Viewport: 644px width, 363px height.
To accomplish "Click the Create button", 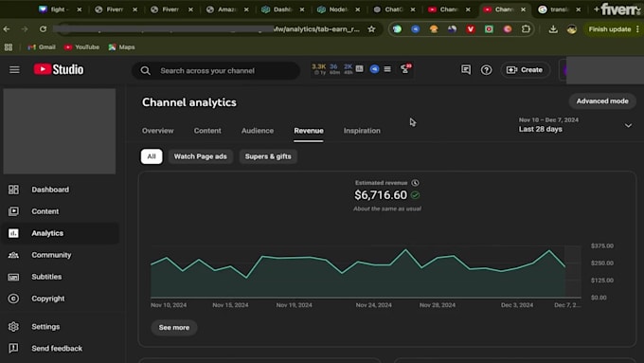I will (525, 70).
